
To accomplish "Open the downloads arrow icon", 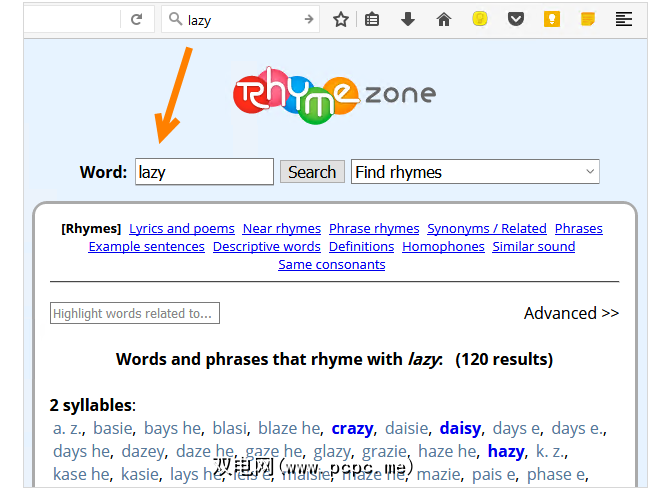I will click(408, 19).
